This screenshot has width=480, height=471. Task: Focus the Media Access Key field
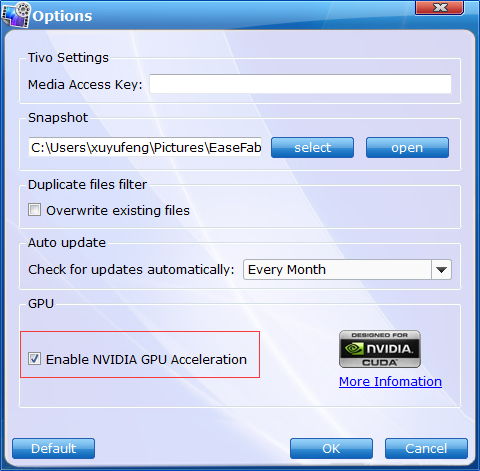[x=300, y=84]
